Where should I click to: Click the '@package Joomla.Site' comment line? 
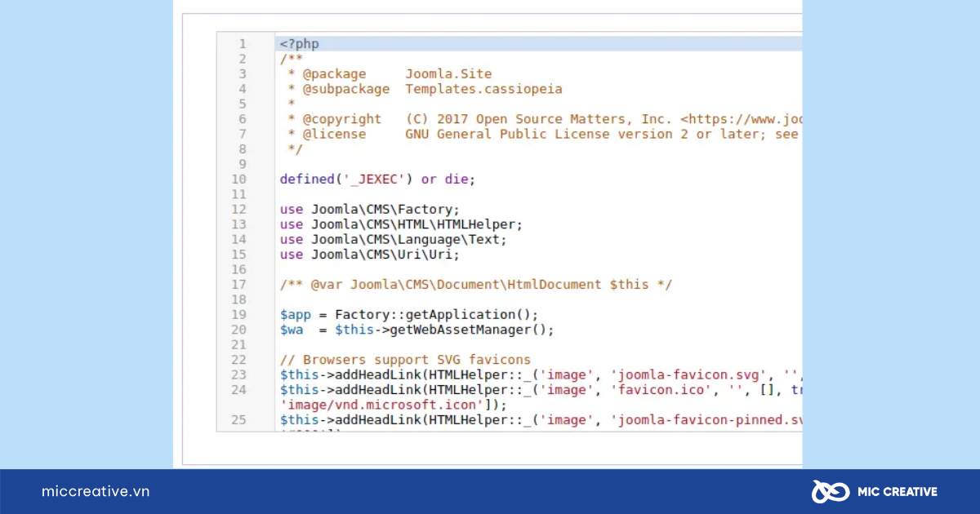coord(390,74)
